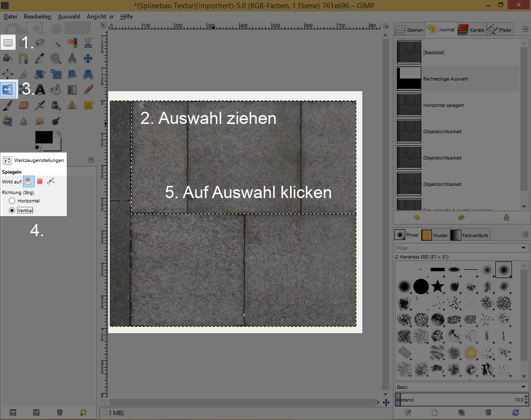The width and height of the screenshot is (531, 420).
Task: Open the Bearbeiten menu
Action: click(37, 17)
